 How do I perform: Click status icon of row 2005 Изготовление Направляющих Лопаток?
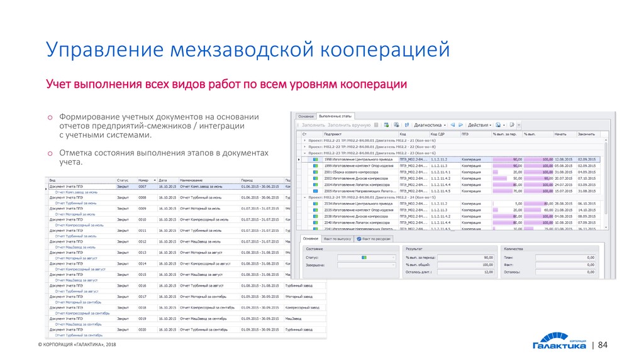click(316, 191)
